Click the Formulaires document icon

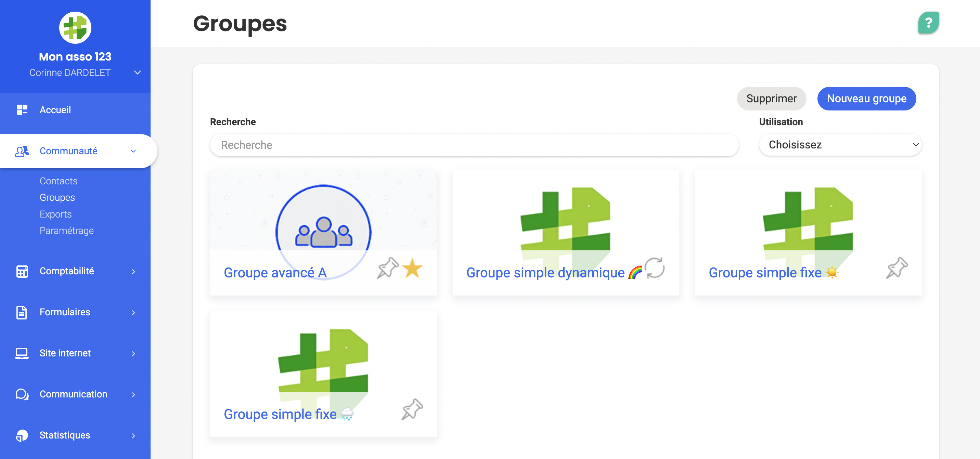pyautogui.click(x=22, y=312)
